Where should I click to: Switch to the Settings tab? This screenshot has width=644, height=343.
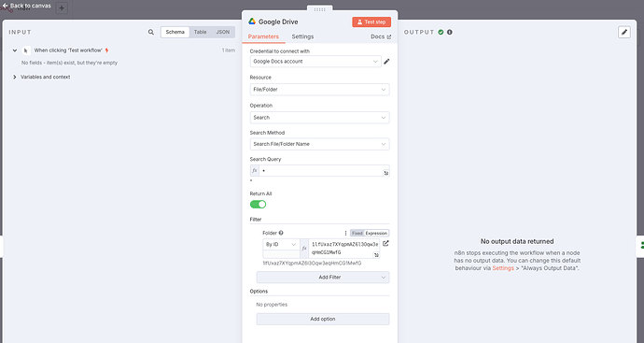tap(302, 36)
